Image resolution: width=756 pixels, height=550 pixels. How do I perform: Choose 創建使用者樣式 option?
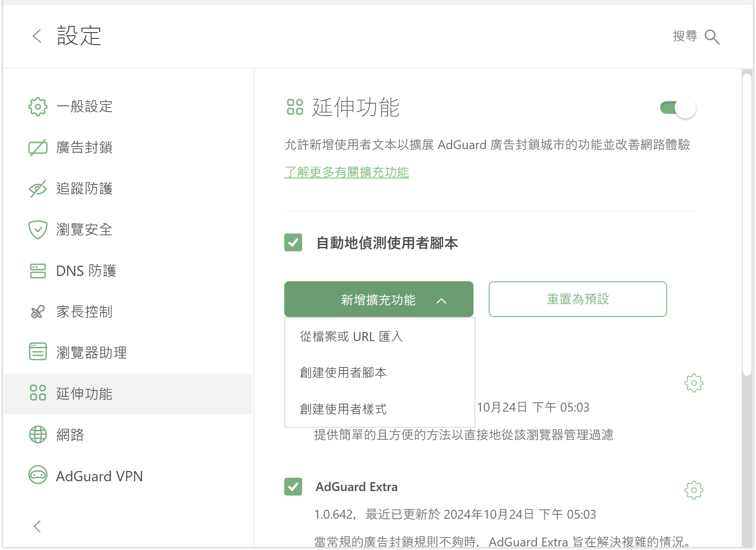point(380,409)
